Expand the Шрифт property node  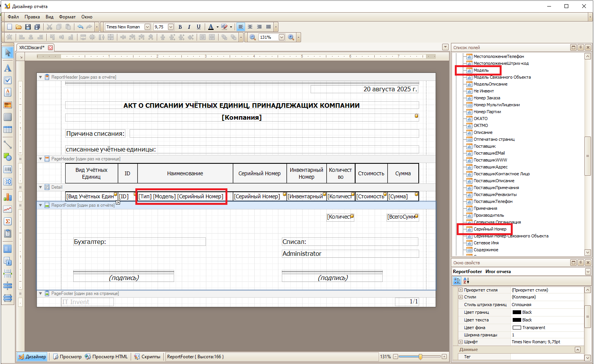pyautogui.click(x=461, y=342)
